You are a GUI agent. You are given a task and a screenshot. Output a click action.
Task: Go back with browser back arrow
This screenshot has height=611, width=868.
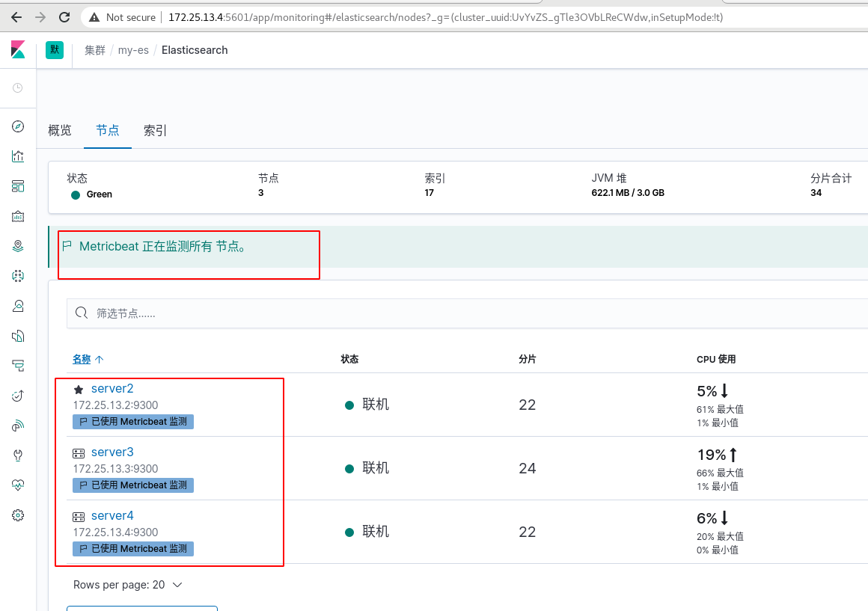tap(16, 17)
